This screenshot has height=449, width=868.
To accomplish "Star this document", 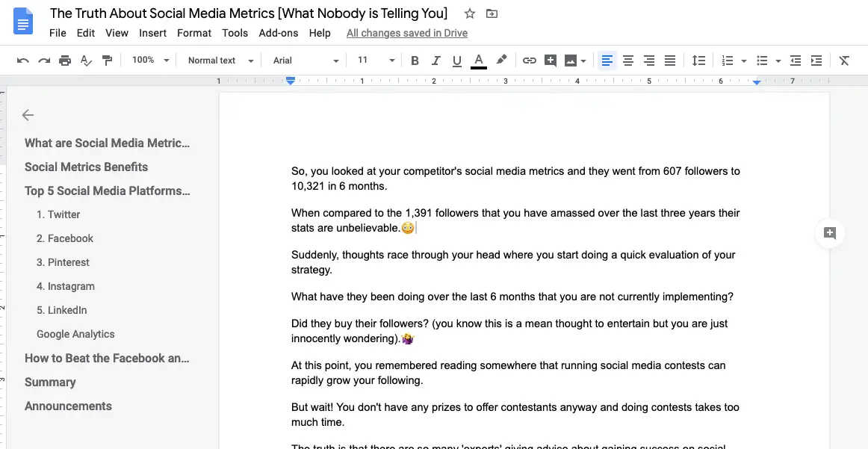I will 469,14.
